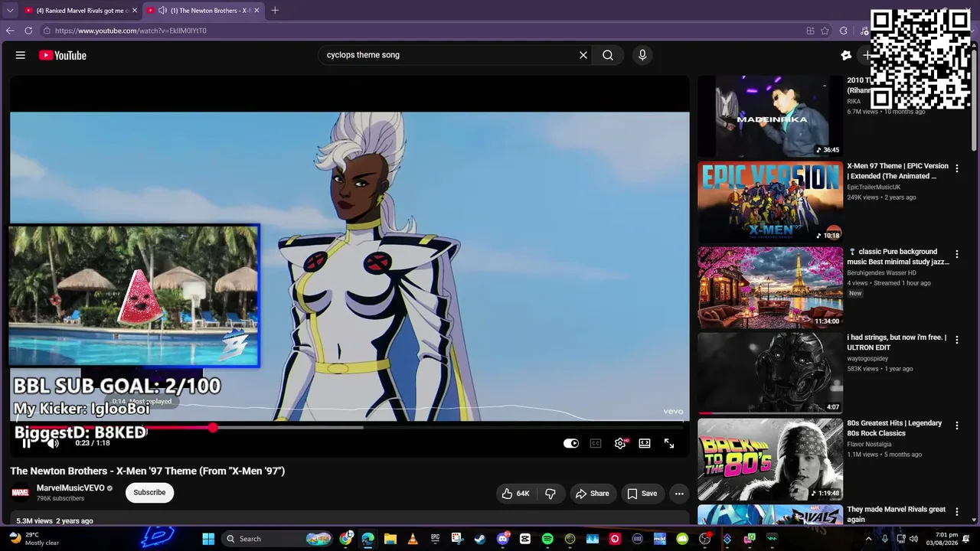Screen dimensions: 980x551
Task: Close the Ranked Marvel Rivals tab
Action: [x=135, y=11]
